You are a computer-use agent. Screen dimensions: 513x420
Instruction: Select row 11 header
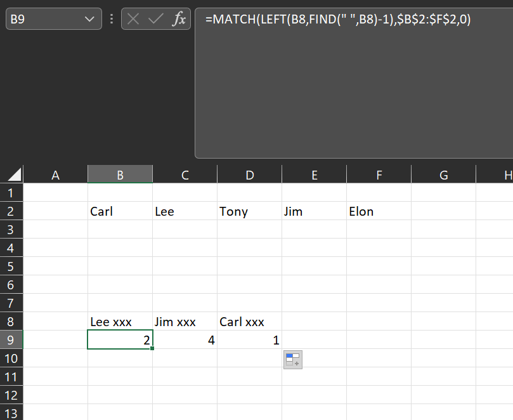(x=11, y=377)
